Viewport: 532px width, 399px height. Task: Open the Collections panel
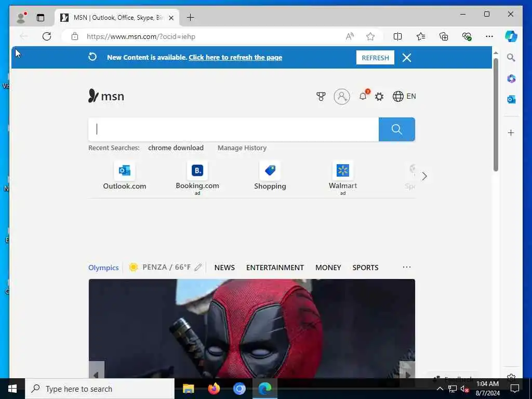click(x=444, y=36)
